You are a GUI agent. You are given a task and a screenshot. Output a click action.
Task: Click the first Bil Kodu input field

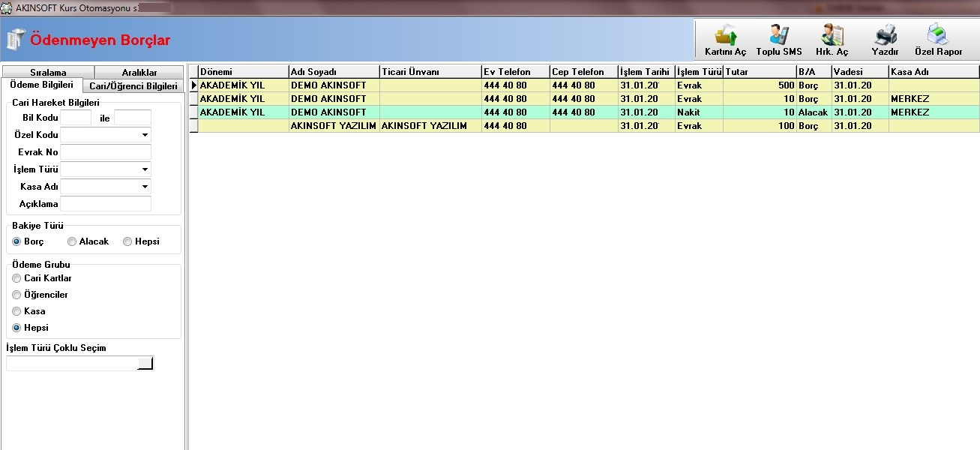click(x=76, y=118)
